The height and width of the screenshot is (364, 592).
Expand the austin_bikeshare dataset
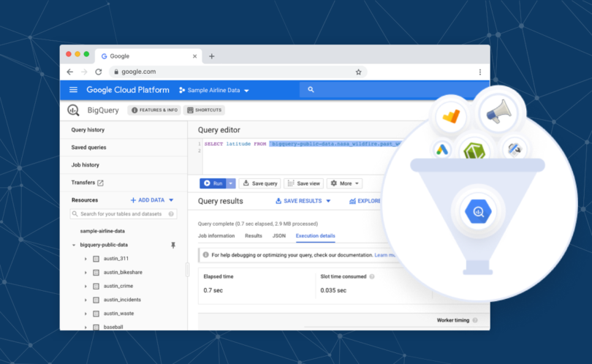pyautogui.click(x=86, y=273)
